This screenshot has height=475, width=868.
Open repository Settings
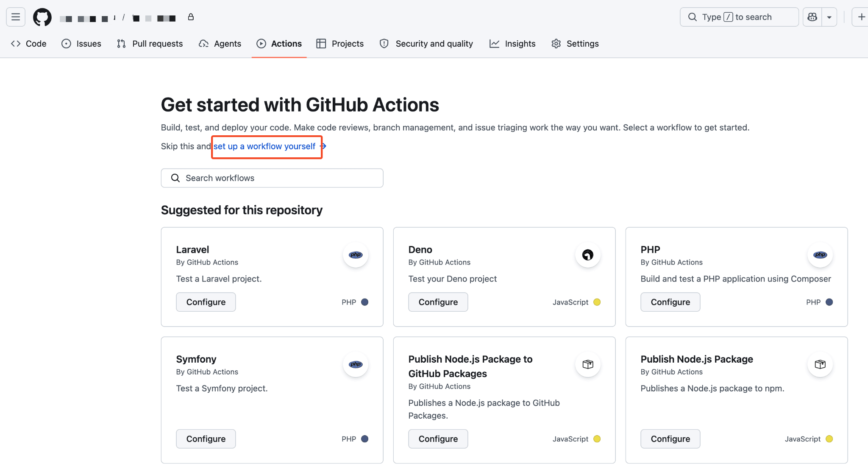point(575,43)
